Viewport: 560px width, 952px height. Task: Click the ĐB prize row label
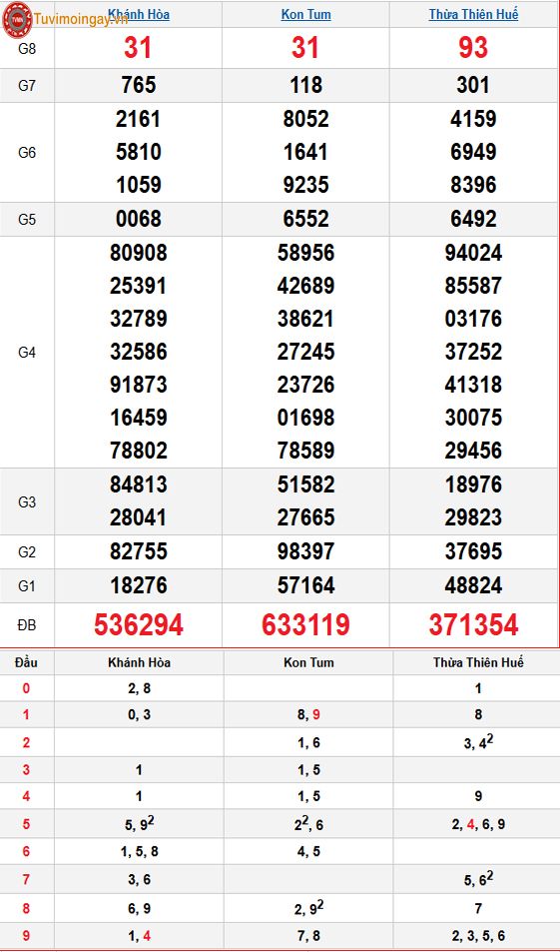coord(27,625)
